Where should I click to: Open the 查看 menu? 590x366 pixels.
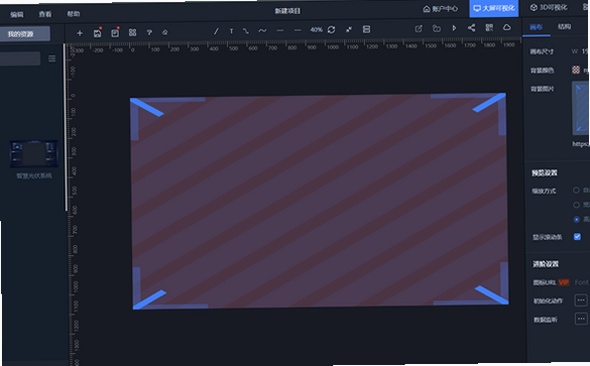pos(45,14)
